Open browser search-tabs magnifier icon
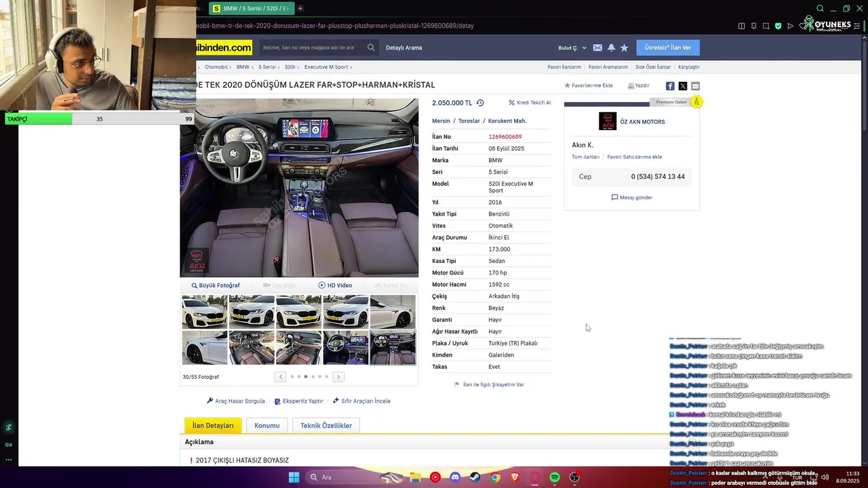The image size is (868, 488). tap(820, 9)
